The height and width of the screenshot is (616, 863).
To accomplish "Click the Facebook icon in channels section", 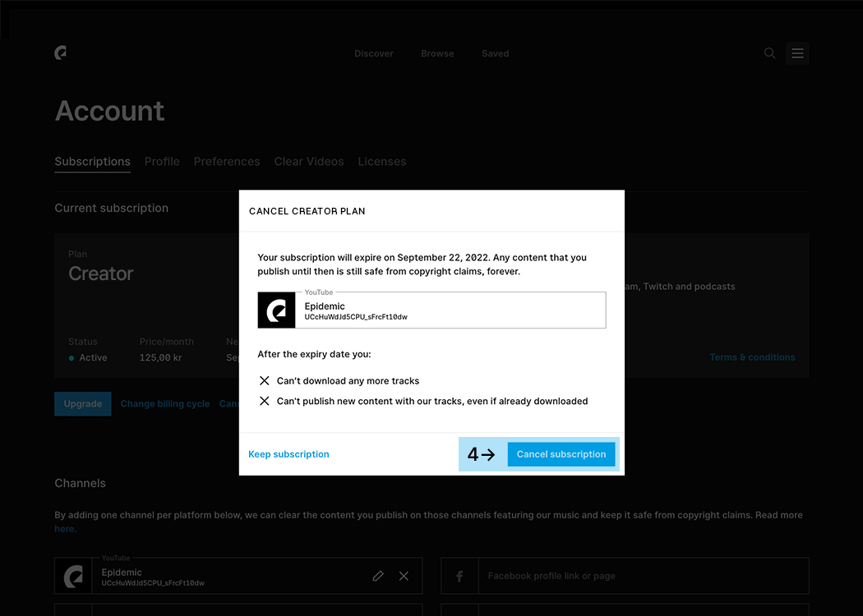I will click(459, 576).
